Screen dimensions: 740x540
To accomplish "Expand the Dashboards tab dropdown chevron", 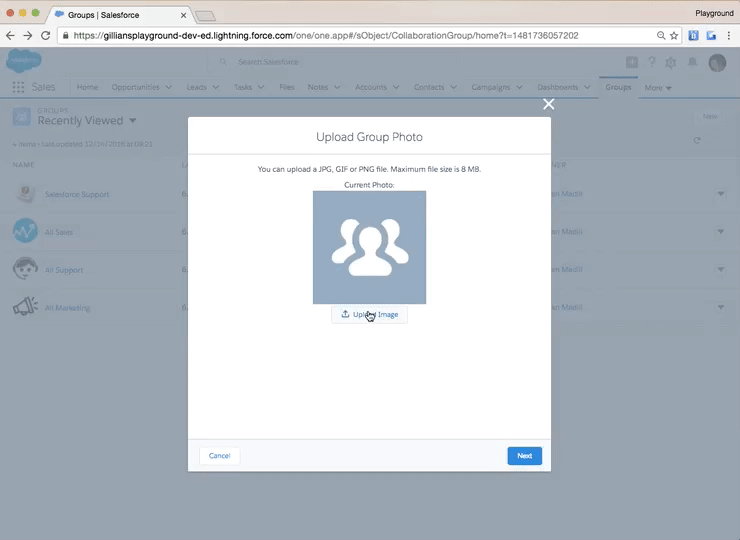I will [x=587, y=87].
